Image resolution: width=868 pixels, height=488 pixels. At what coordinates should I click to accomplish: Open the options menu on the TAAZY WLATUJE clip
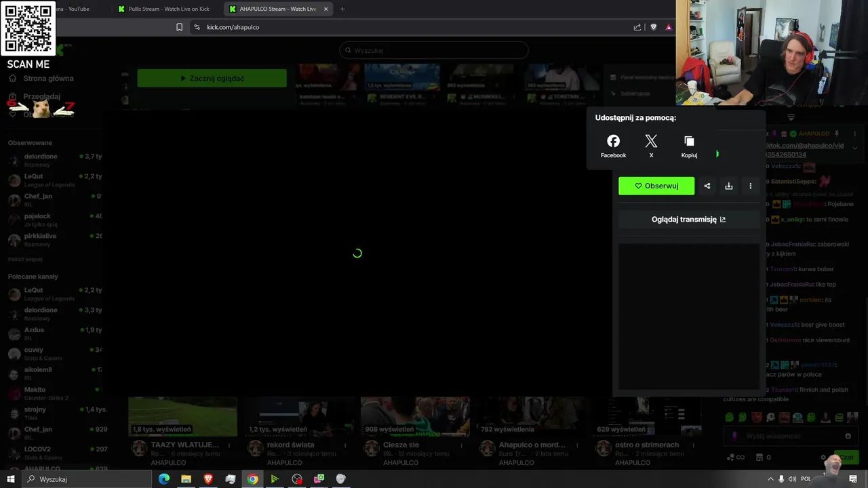229,445
